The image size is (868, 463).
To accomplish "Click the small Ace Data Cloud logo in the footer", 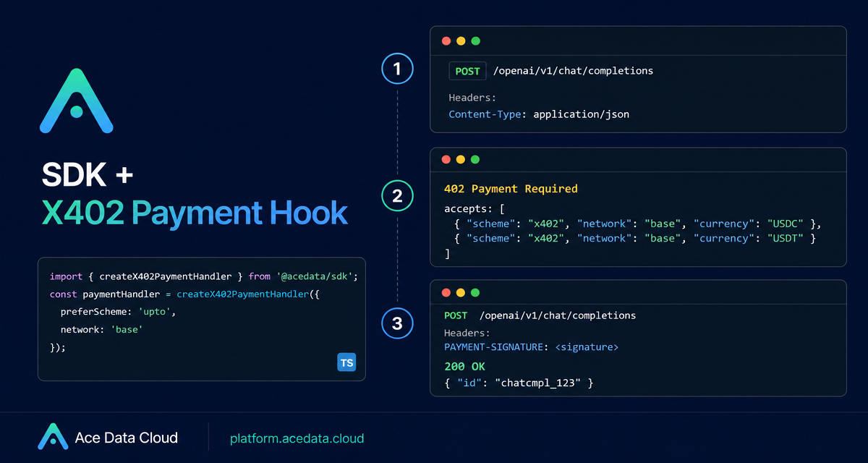I will pyautogui.click(x=53, y=437).
